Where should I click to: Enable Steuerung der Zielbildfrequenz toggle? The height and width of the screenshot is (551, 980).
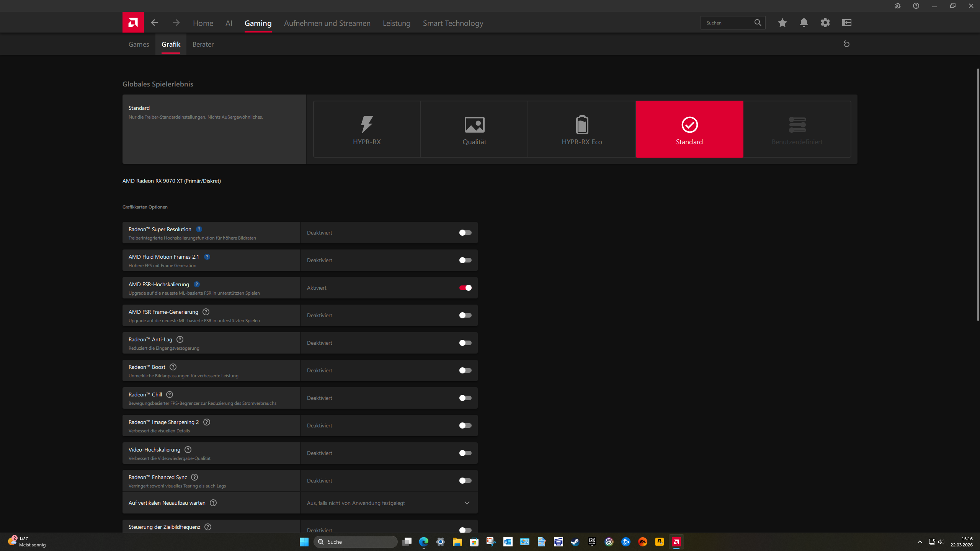tap(465, 530)
